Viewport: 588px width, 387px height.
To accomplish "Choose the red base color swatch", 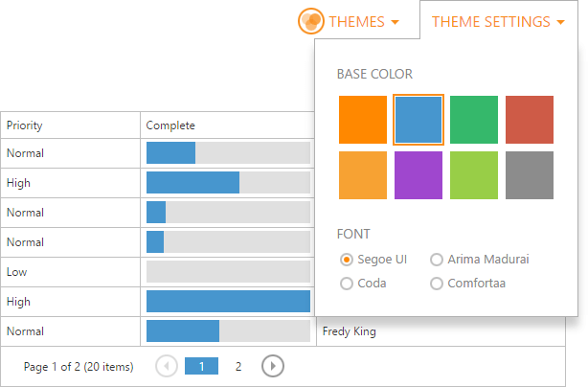I will click(530, 120).
